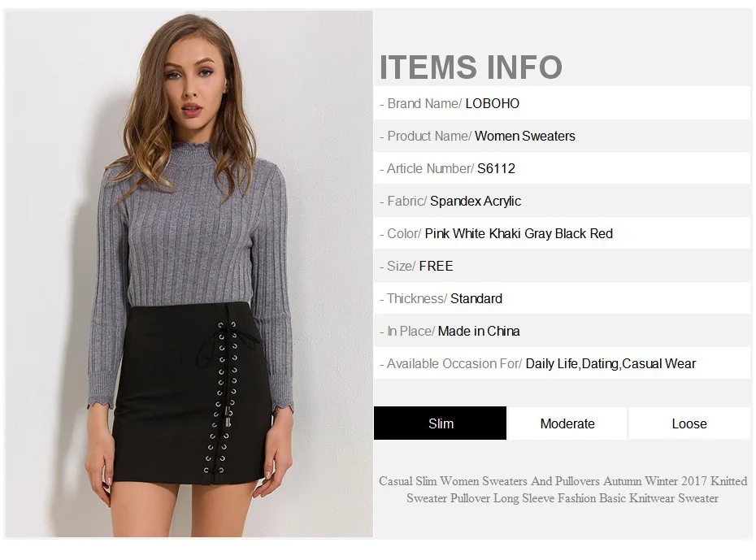Click the Made in China row
This screenshot has height=560, width=756.
(563, 331)
